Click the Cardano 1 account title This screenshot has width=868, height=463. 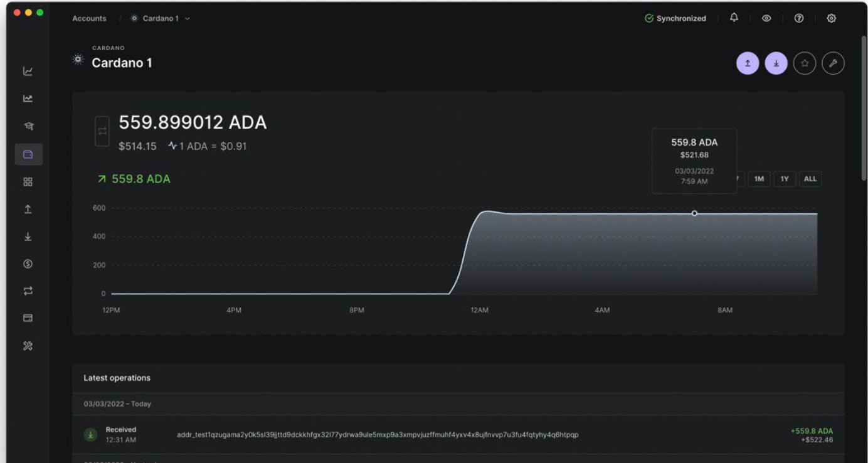[x=122, y=63]
